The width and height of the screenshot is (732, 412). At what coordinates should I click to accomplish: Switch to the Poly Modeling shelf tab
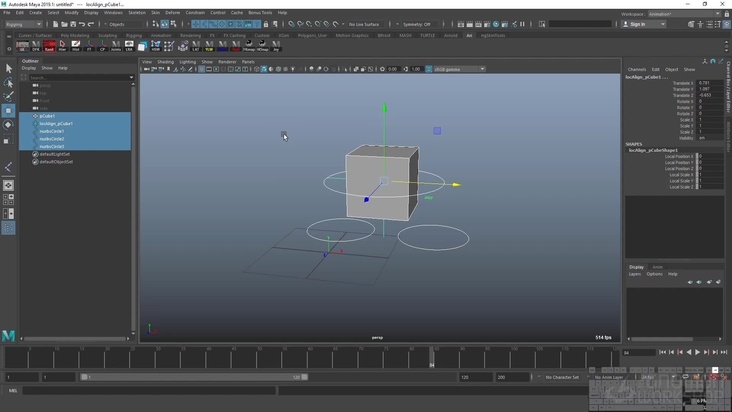pyautogui.click(x=75, y=35)
